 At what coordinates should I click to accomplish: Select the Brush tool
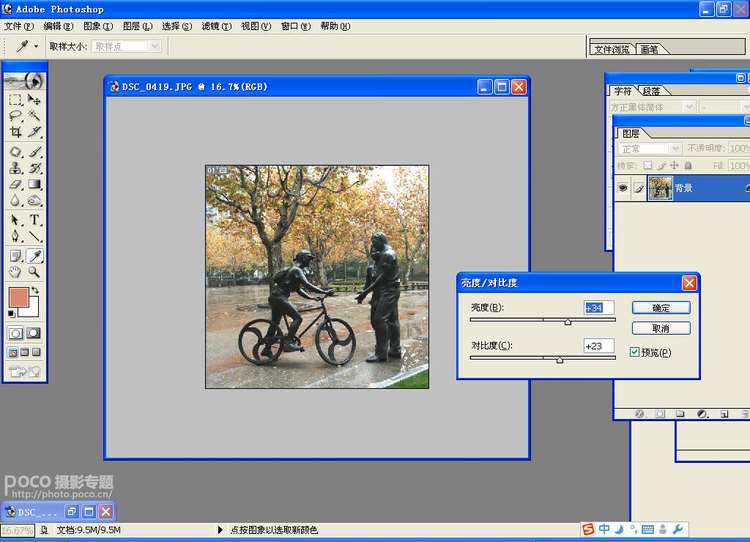coord(34,152)
